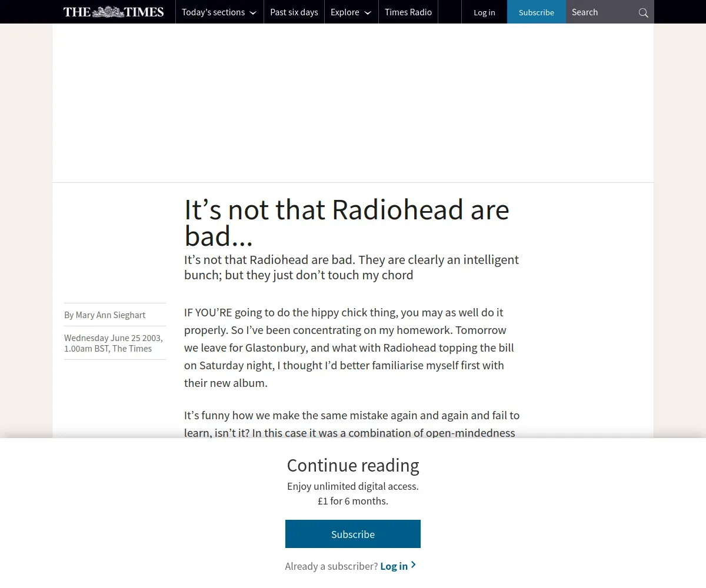Image resolution: width=706 pixels, height=588 pixels.
Task: Click the "Continue reading" heading
Action: (353, 465)
